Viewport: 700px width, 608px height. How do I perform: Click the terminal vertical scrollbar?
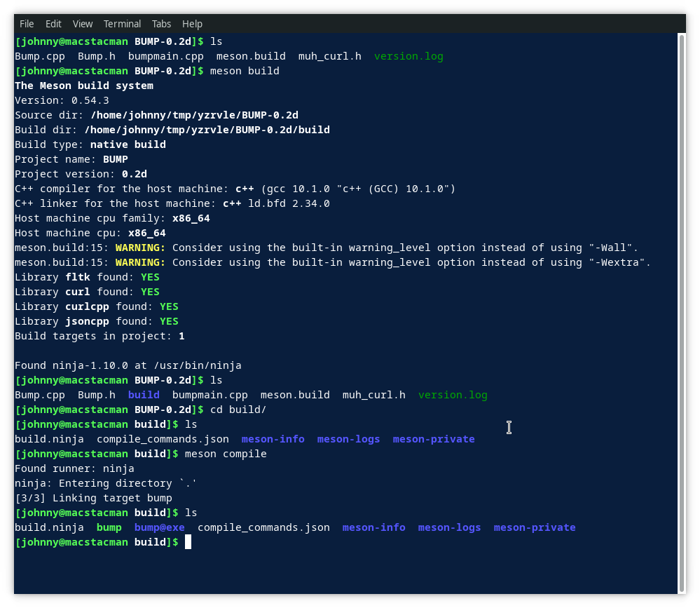pyautogui.click(x=682, y=313)
